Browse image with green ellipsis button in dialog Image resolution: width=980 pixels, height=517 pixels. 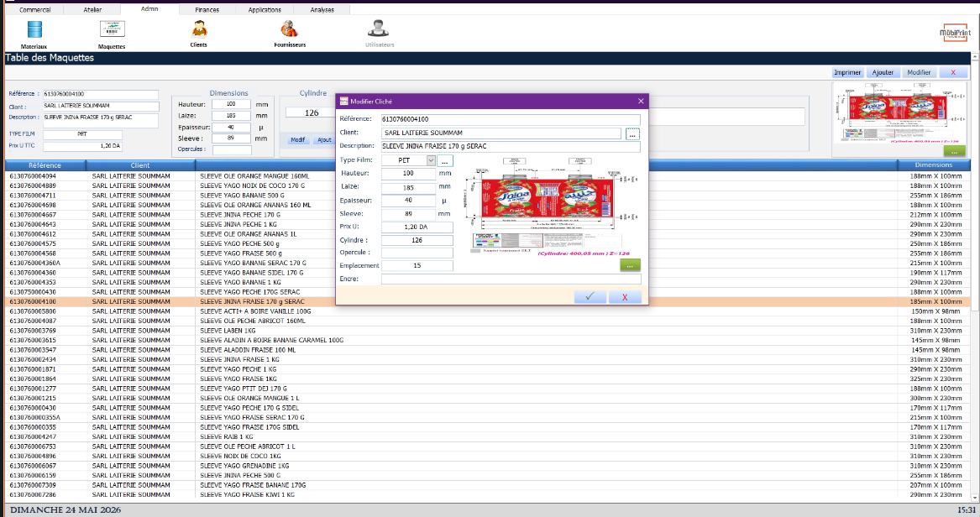pyautogui.click(x=630, y=265)
